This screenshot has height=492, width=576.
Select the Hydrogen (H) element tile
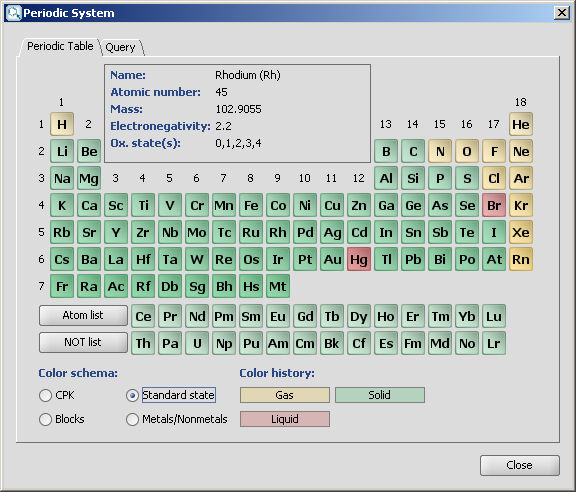[x=62, y=124]
